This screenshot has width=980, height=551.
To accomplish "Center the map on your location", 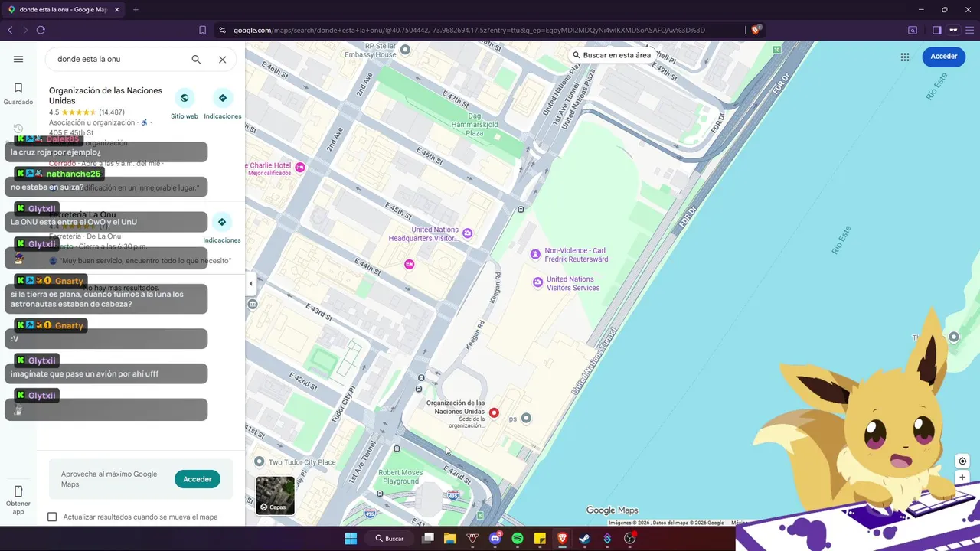I will (x=962, y=461).
